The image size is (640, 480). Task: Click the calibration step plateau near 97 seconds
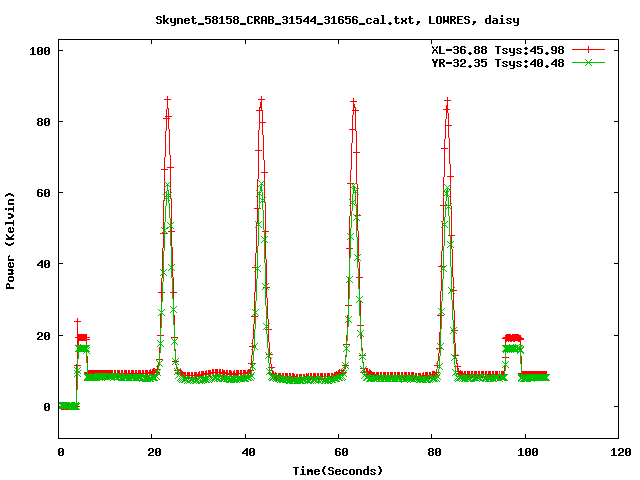[513, 338]
